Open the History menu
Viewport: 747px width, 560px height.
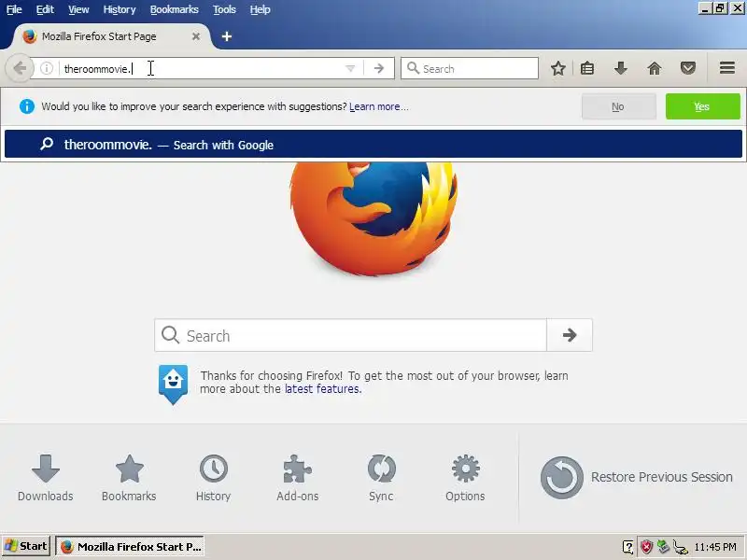point(120,9)
